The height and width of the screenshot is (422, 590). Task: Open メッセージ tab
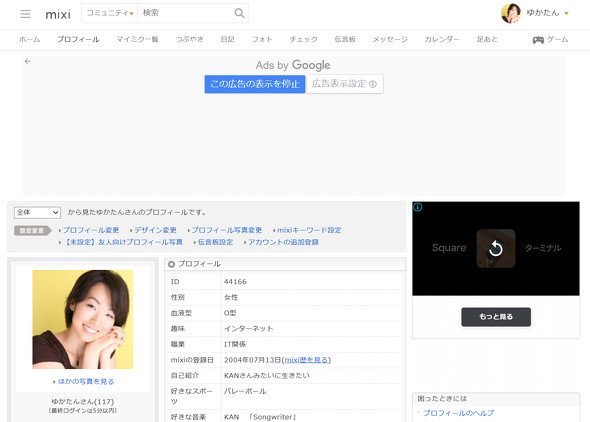tap(390, 39)
